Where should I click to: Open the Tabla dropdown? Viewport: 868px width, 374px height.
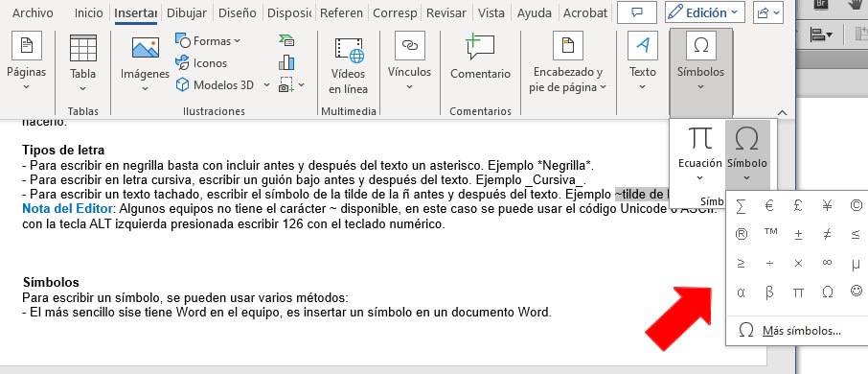[82, 64]
